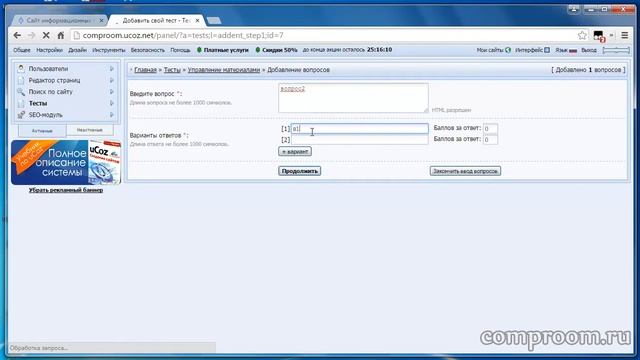This screenshot has height=360, width=640.
Task: Expand the Редактор страниц submenu arrow
Action: pyautogui.click(x=111, y=80)
